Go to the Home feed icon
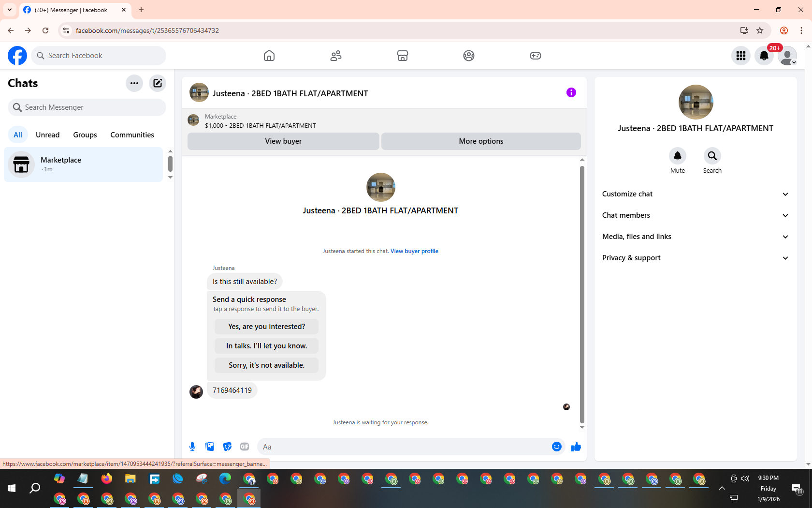The width and height of the screenshot is (812, 508). click(x=269, y=56)
